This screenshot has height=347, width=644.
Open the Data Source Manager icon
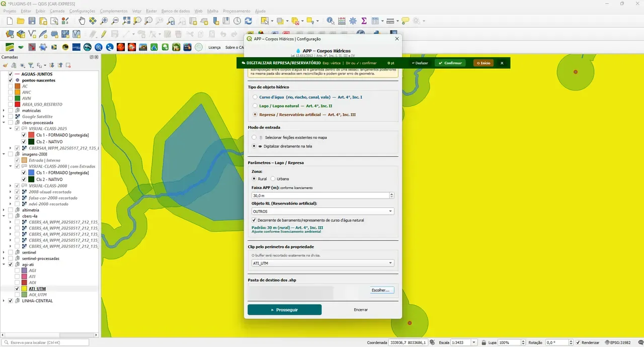tap(10, 34)
